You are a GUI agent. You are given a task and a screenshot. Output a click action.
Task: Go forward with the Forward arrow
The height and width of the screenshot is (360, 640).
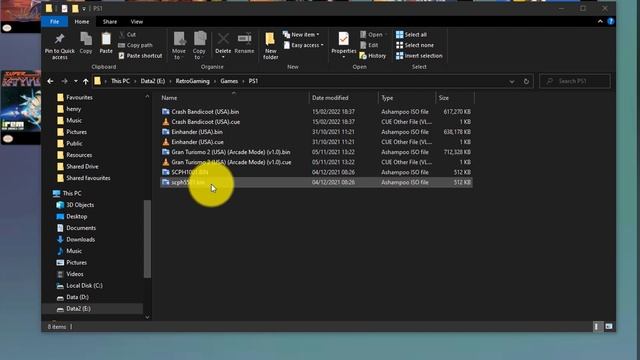[64, 81]
